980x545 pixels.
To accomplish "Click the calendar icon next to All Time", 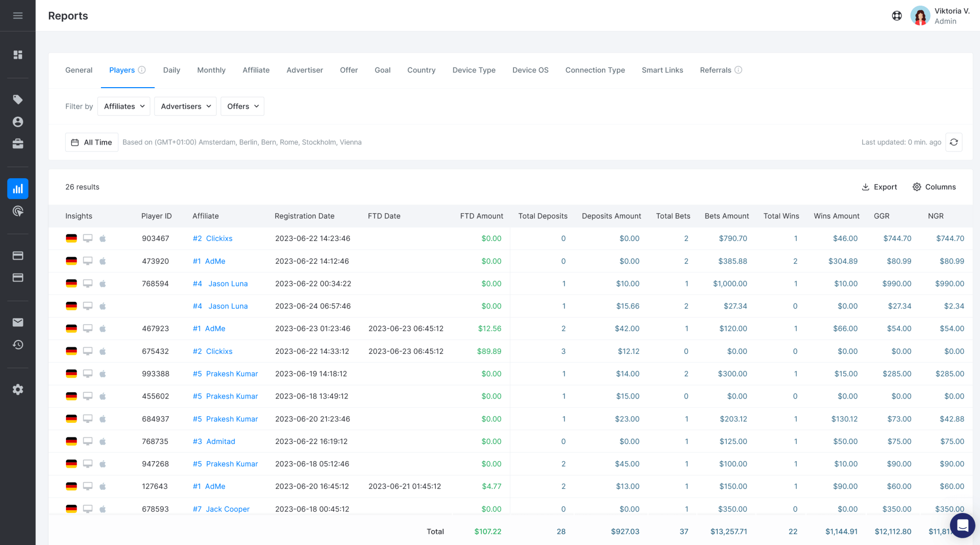I will point(75,142).
